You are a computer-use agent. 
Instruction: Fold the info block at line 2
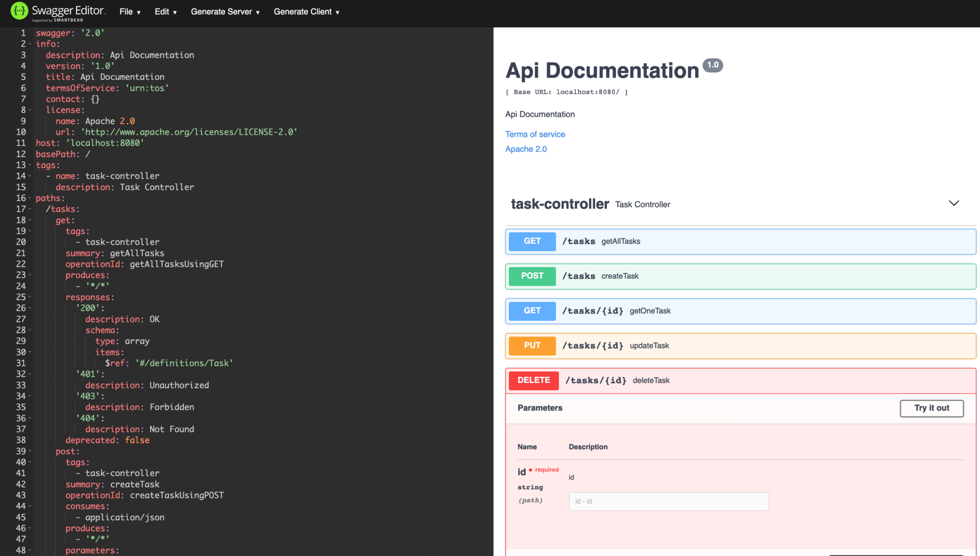[30, 44]
